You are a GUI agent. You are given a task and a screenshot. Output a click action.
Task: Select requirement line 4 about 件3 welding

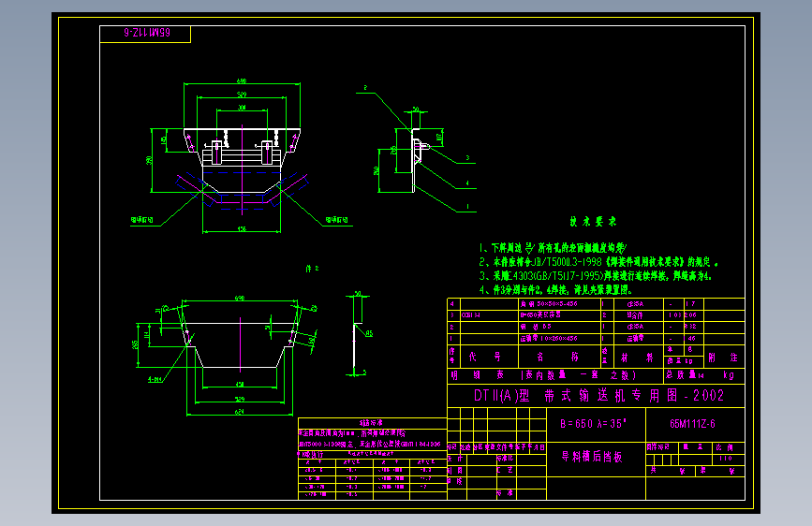coord(555,290)
